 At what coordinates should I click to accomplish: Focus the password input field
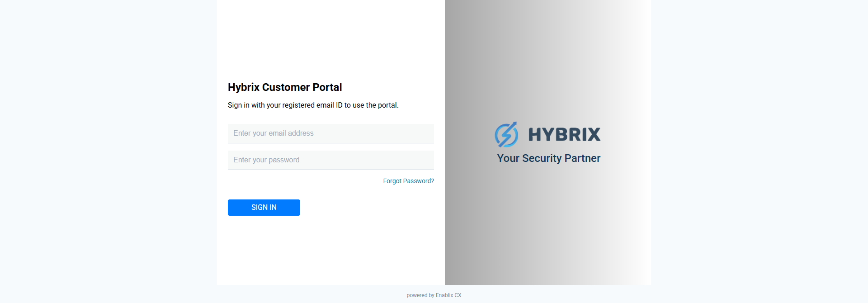[330, 160]
